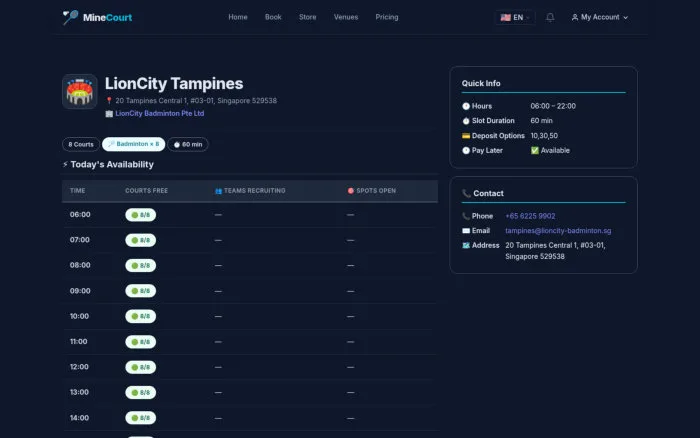Click the Quick Info heading
This screenshot has height=438, width=700.
click(x=481, y=83)
